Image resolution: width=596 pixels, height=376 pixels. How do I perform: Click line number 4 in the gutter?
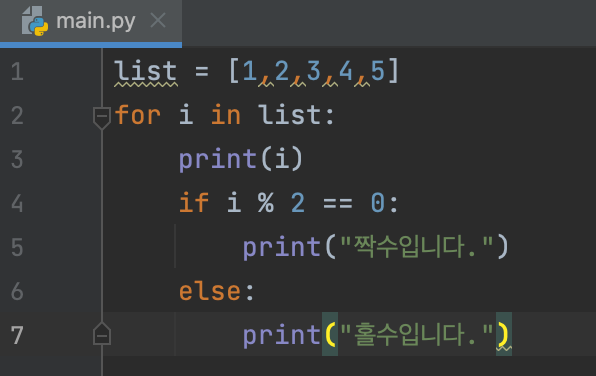(17, 203)
